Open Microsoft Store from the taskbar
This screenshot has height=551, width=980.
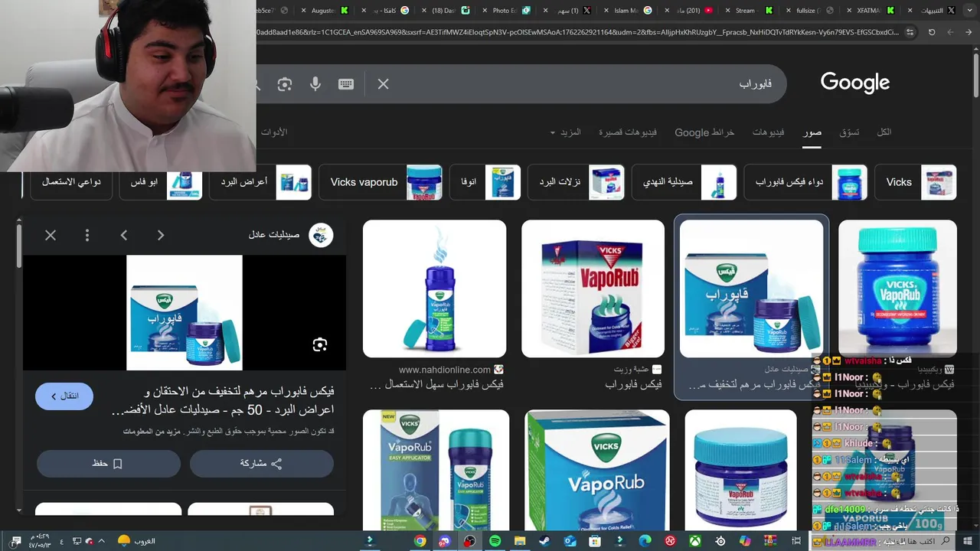pyautogui.click(x=595, y=541)
